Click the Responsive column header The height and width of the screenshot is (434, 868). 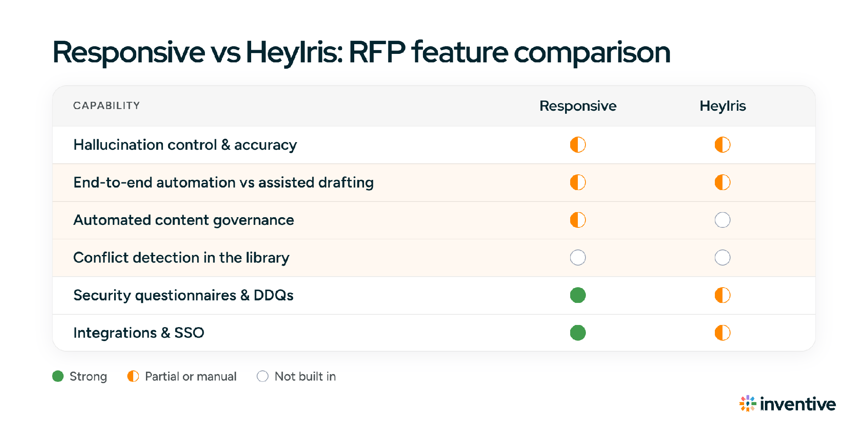pos(578,106)
